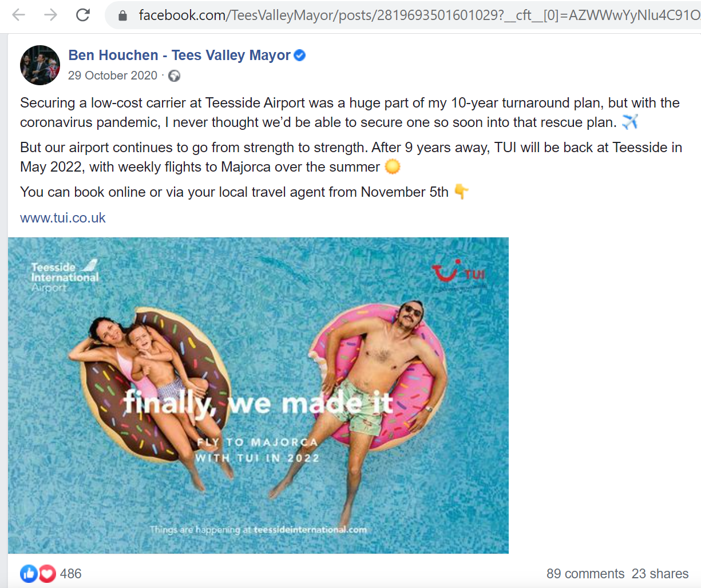Click the browser forward arrow

(x=51, y=15)
